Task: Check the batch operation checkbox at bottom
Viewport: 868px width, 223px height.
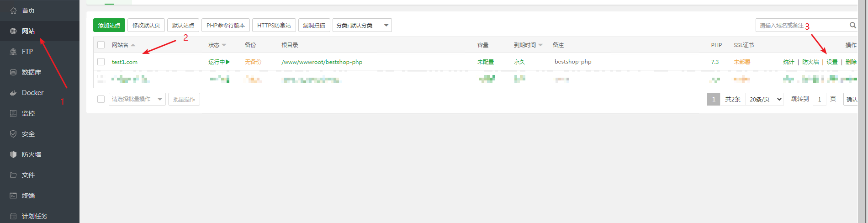Action: (x=101, y=99)
